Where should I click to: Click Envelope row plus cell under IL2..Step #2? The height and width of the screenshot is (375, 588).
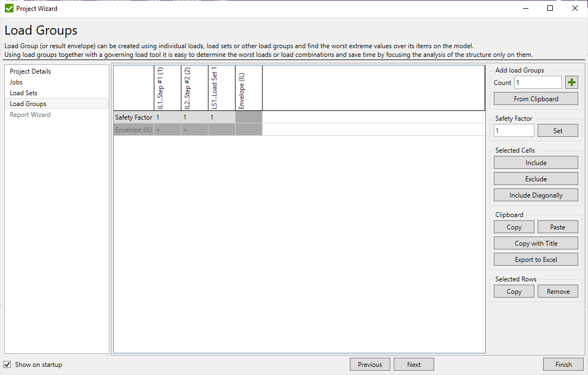194,130
